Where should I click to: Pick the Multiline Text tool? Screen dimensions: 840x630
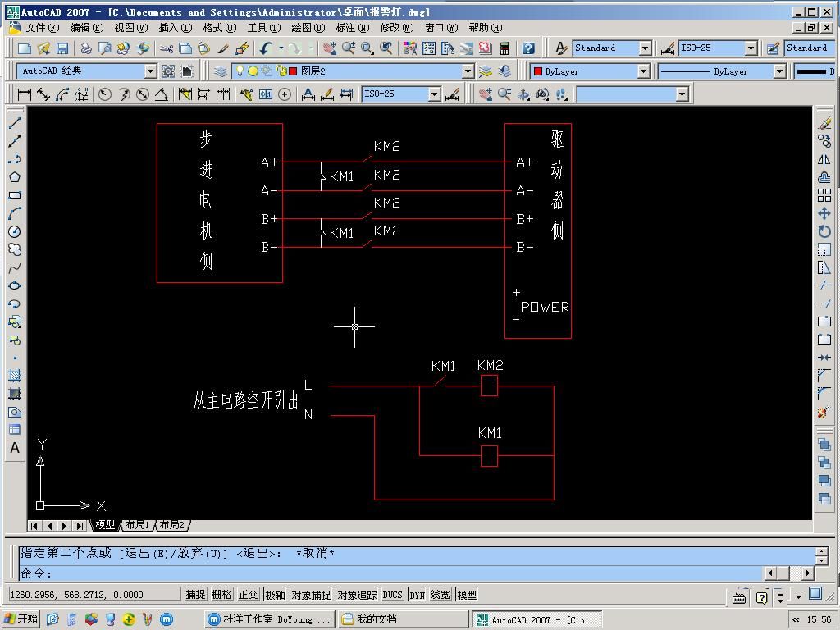pyautogui.click(x=15, y=448)
